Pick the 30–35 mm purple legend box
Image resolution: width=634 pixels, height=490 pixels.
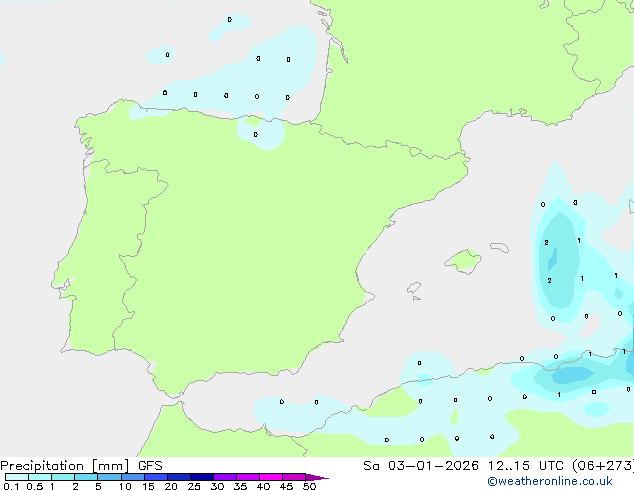[x=225, y=477]
